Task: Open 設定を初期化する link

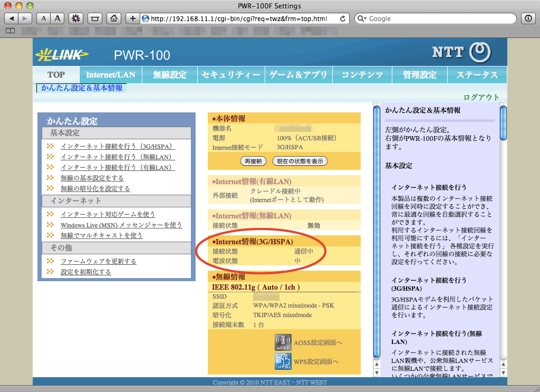Action: click(x=86, y=272)
